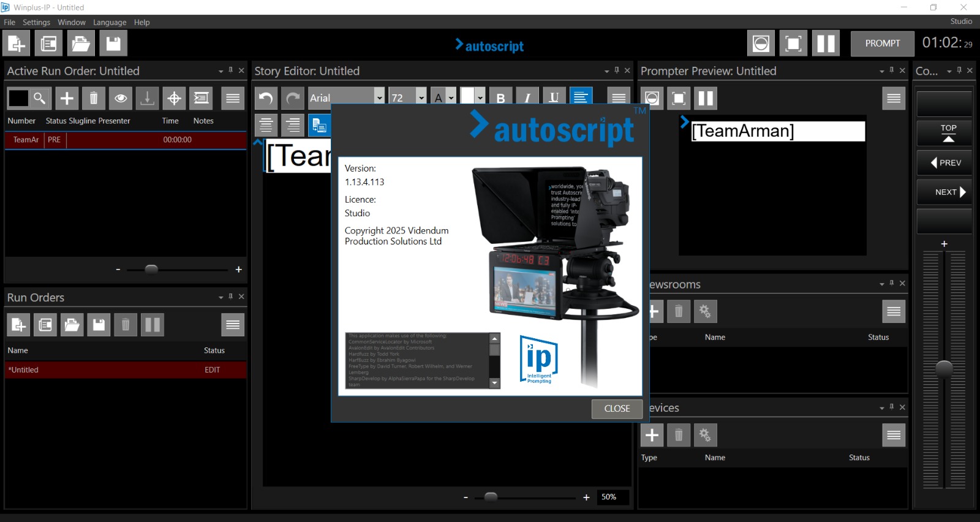Adjust the Active Run Order zoom slider
Screen dimensions: 980x522
(151, 269)
